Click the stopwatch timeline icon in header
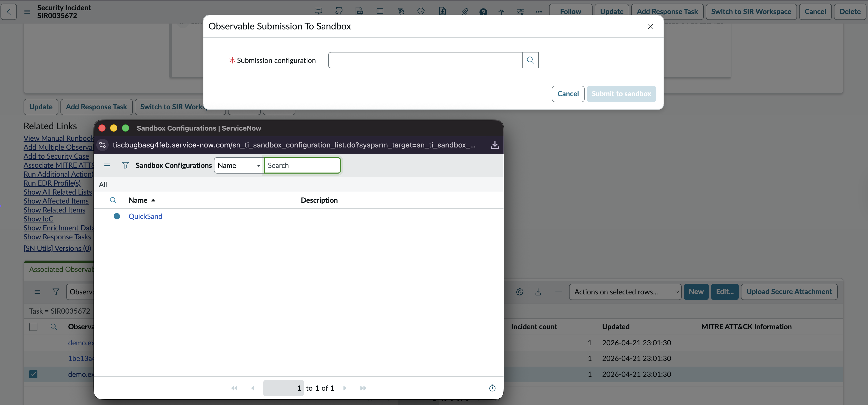Viewport: 868px width, 405px height. tap(421, 11)
